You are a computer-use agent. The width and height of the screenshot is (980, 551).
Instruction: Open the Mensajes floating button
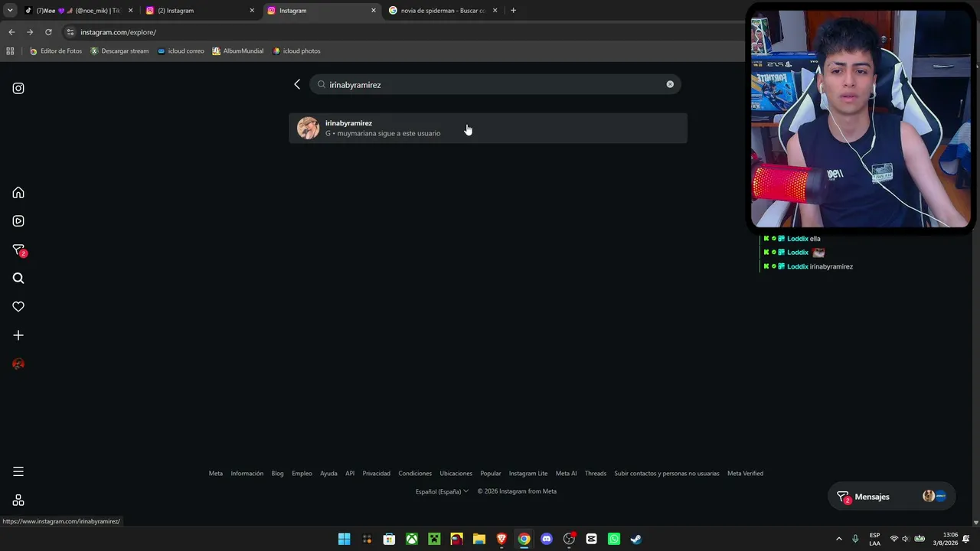tap(892, 497)
